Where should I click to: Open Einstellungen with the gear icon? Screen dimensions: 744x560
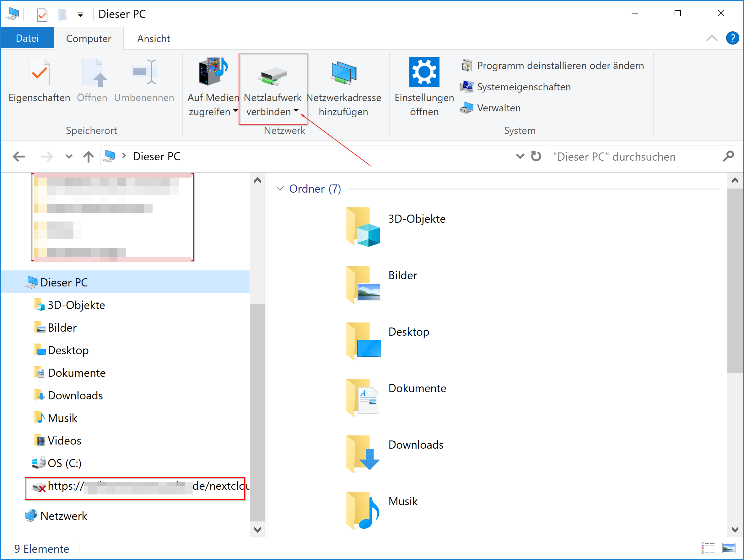click(423, 72)
